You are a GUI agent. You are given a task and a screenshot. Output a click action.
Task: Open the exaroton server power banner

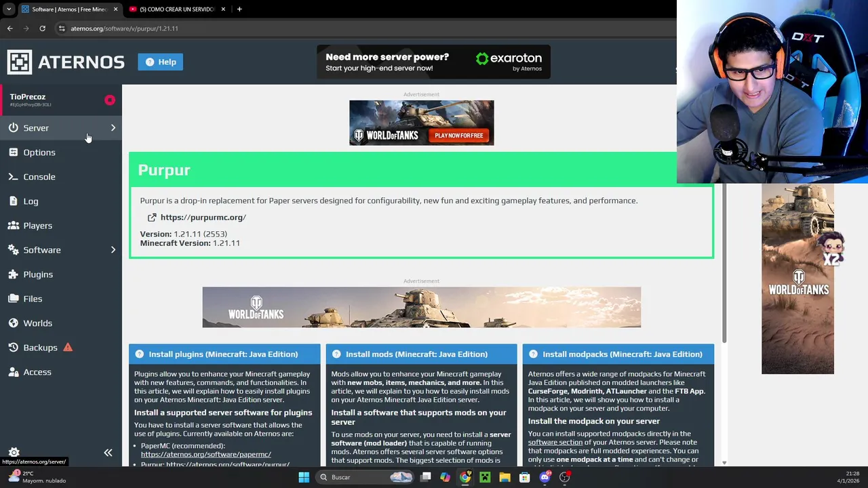[x=433, y=62]
